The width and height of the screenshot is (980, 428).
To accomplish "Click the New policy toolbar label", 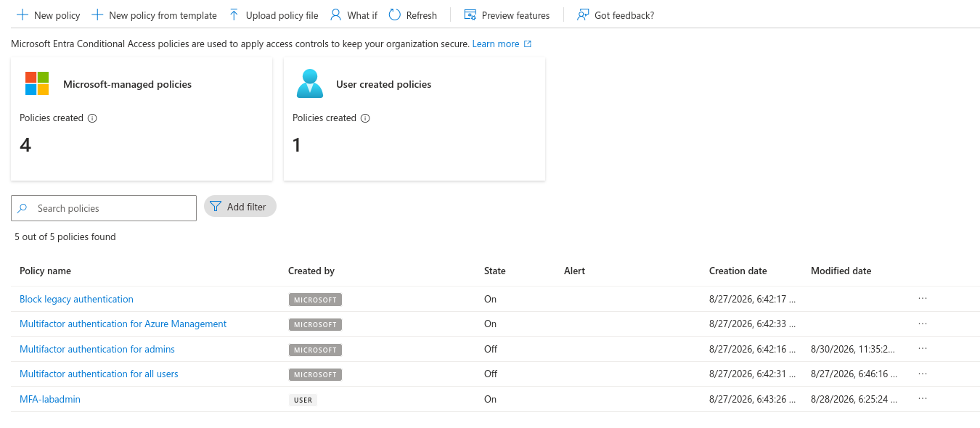I will (57, 15).
